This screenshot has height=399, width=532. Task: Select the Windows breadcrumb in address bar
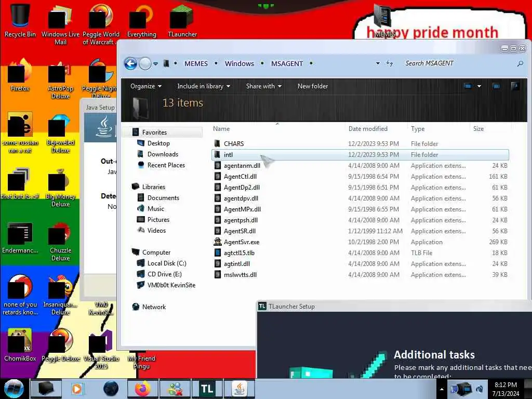pos(239,63)
